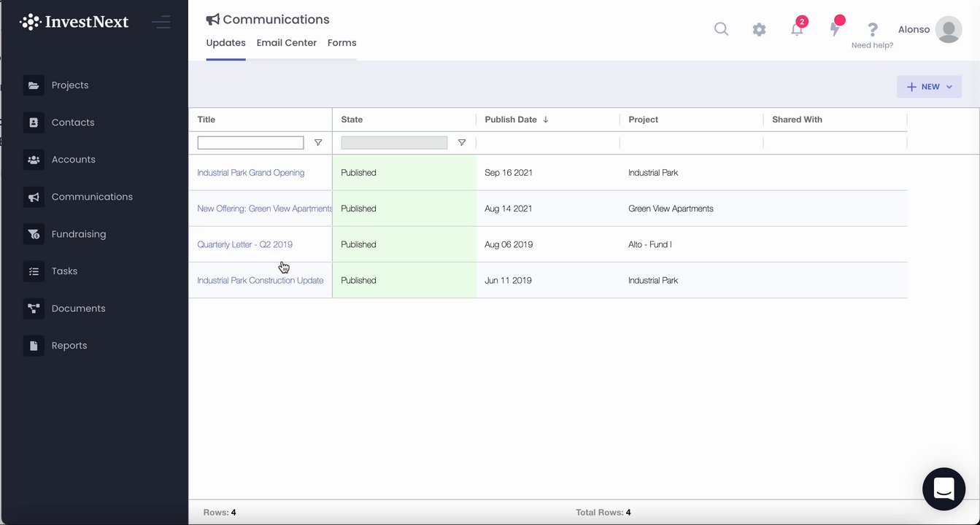Open the settings gear icon

point(759,30)
